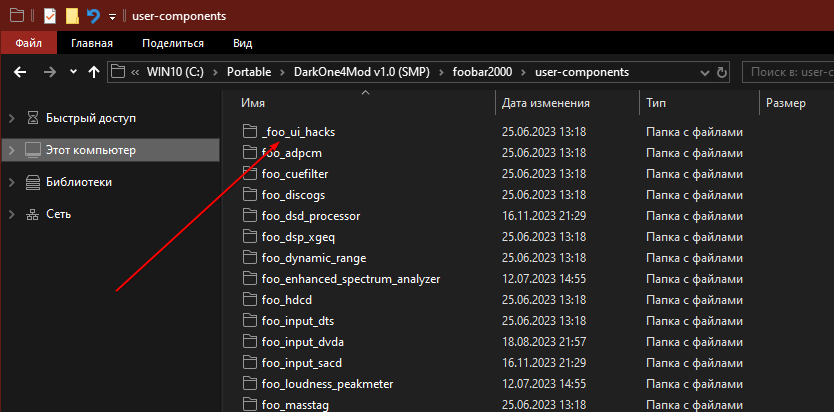The image size is (834, 412).
Task: Click foobar2000 breadcrumb in address bar
Action: [x=482, y=72]
